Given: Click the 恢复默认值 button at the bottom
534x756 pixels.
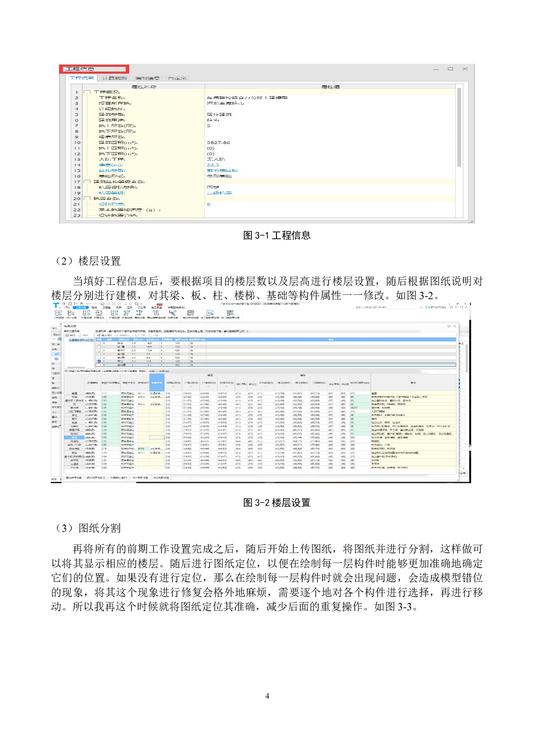Looking at the screenshot, I should pos(118,478).
